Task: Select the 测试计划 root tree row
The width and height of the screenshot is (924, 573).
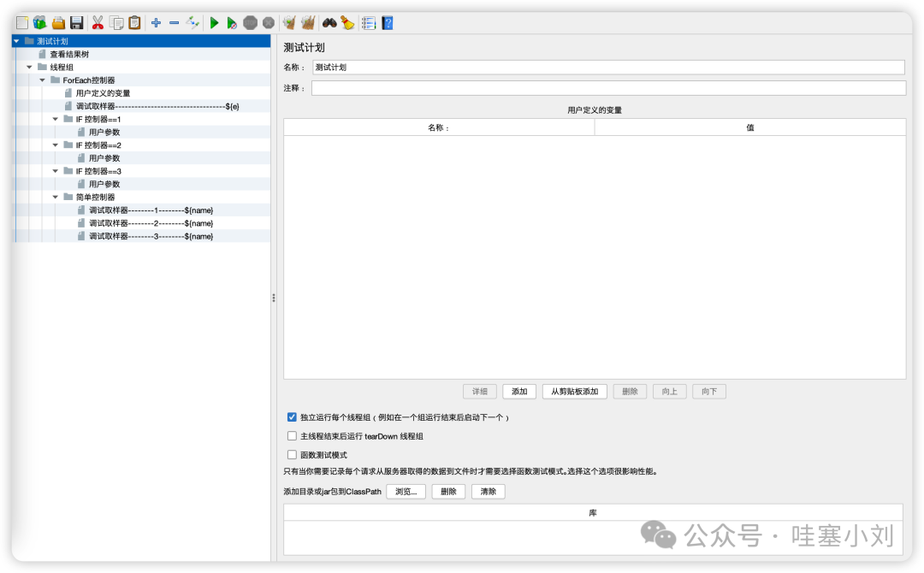Action: click(141, 41)
